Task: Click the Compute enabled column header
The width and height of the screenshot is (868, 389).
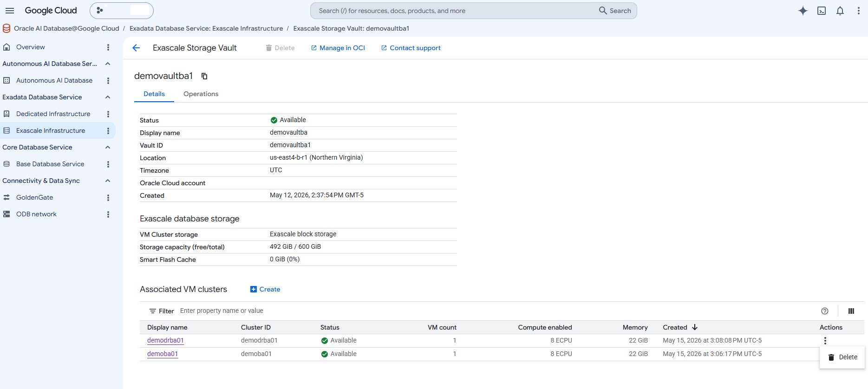Action: coord(545,327)
